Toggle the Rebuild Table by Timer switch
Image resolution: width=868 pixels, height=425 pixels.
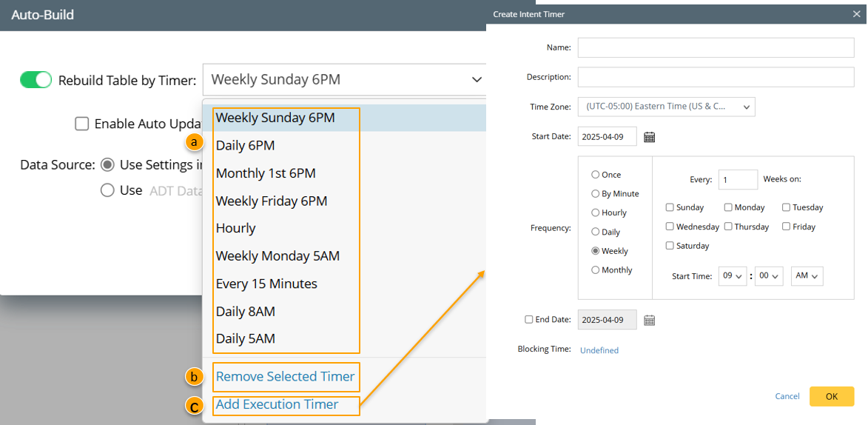pos(36,80)
